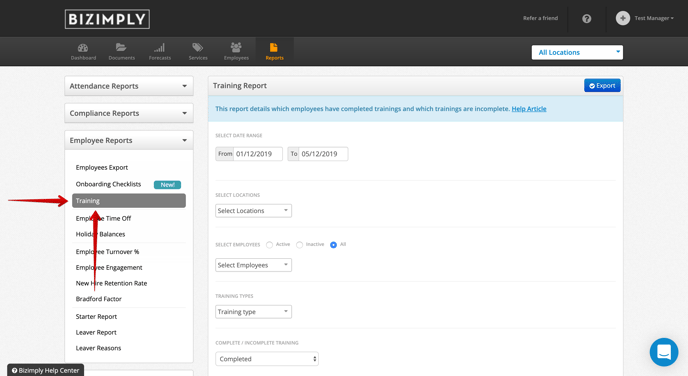The height and width of the screenshot is (376, 688).
Task: Open the Services tag icon
Action: pos(197,47)
